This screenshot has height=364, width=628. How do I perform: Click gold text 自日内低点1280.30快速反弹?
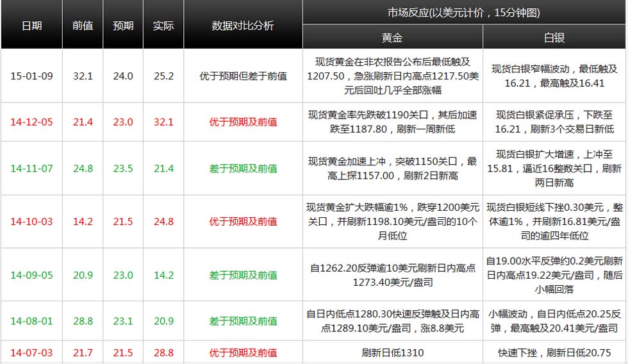(x=392, y=321)
